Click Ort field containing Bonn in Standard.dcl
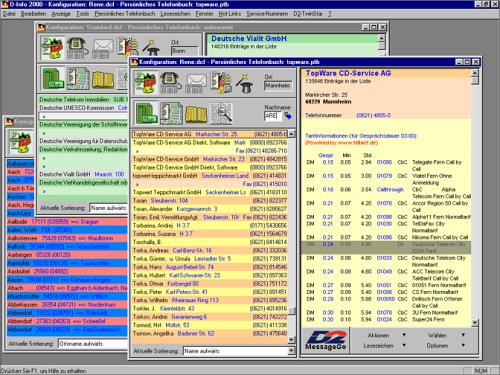This screenshot has height=375, width=500. tap(184, 51)
